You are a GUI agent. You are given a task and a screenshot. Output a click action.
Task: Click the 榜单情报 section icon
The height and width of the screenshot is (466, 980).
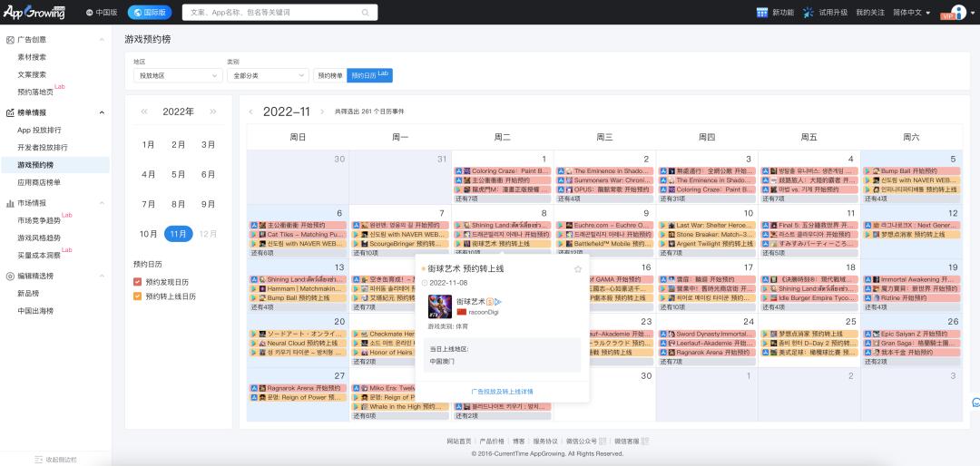point(10,112)
